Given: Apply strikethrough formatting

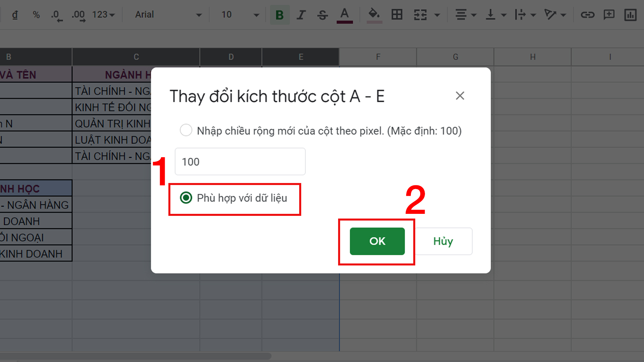Looking at the screenshot, I should tap(322, 15).
